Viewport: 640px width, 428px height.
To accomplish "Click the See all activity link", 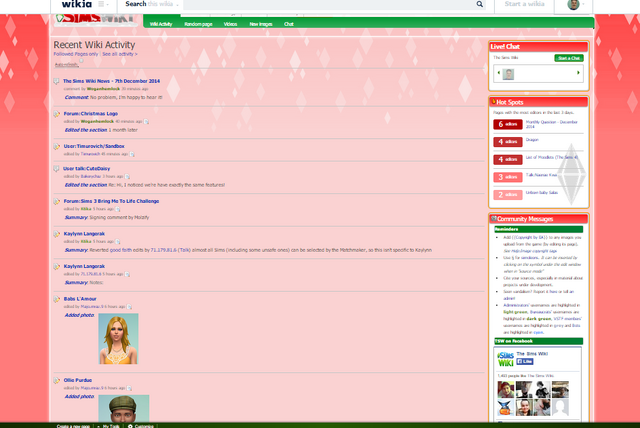I will pyautogui.click(x=120, y=54).
